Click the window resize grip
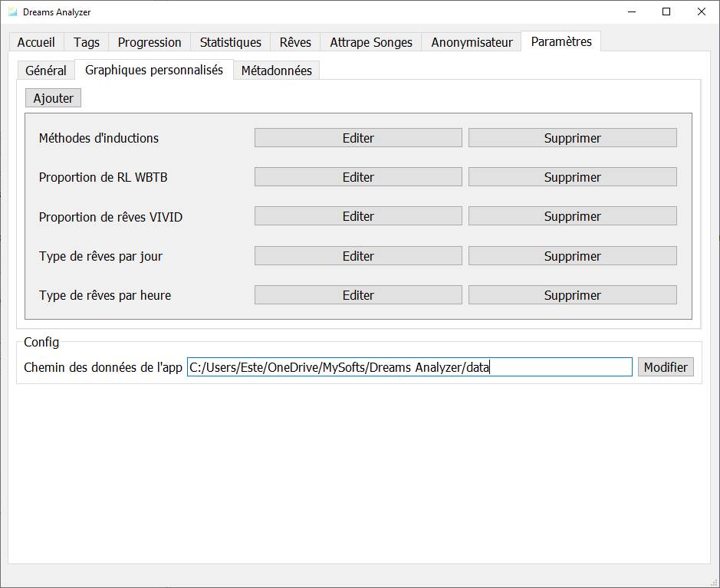The image size is (720, 588). click(714, 582)
